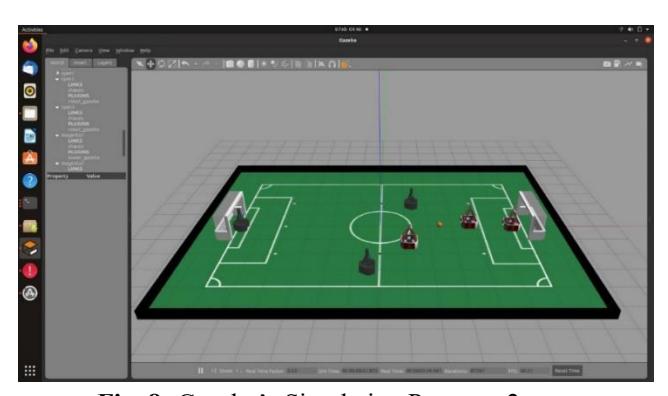Open Firefox from the dock
Image resolution: width=668 pixels, height=396 pixels.
pyautogui.click(x=30, y=46)
